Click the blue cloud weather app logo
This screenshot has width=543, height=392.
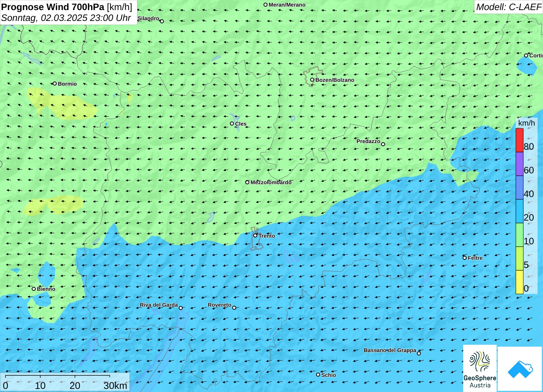pyautogui.click(x=520, y=368)
